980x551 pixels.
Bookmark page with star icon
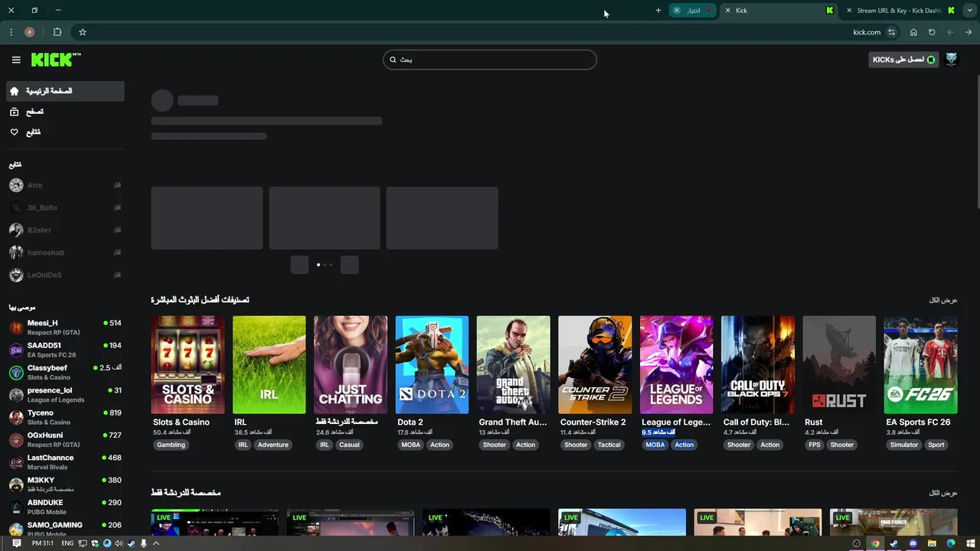pos(83,32)
